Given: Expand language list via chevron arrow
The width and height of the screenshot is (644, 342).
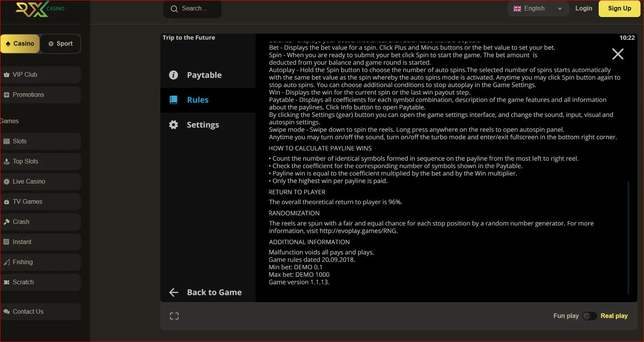Looking at the screenshot, I should pos(560,9).
